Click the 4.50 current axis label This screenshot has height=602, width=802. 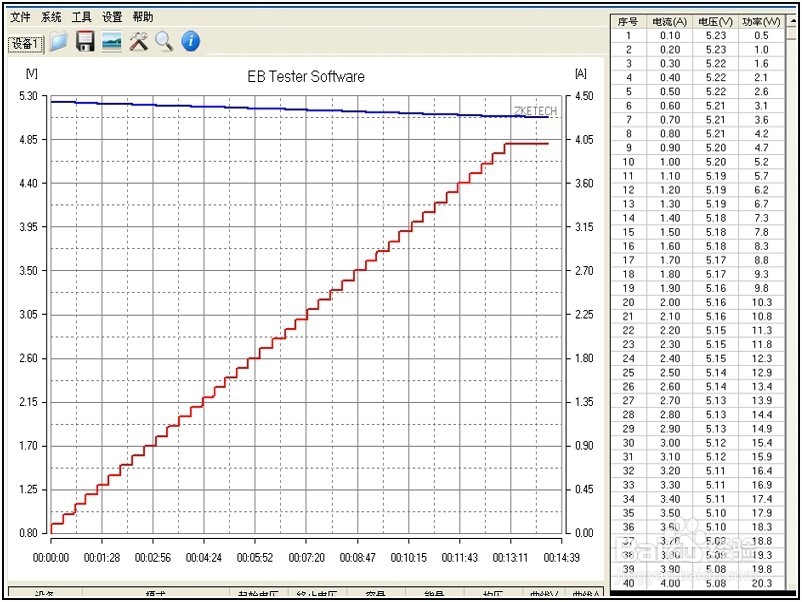click(x=584, y=96)
